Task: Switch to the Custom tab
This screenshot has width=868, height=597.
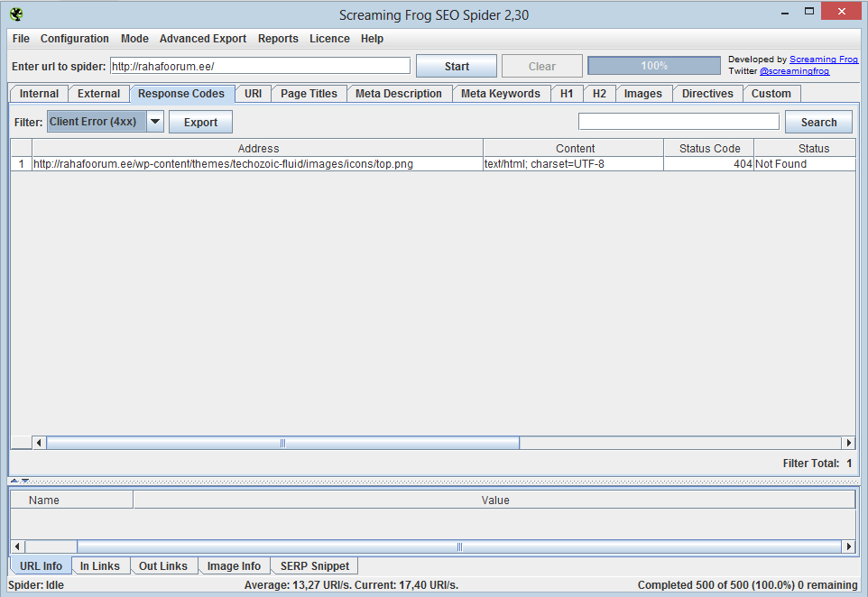Action: click(771, 94)
